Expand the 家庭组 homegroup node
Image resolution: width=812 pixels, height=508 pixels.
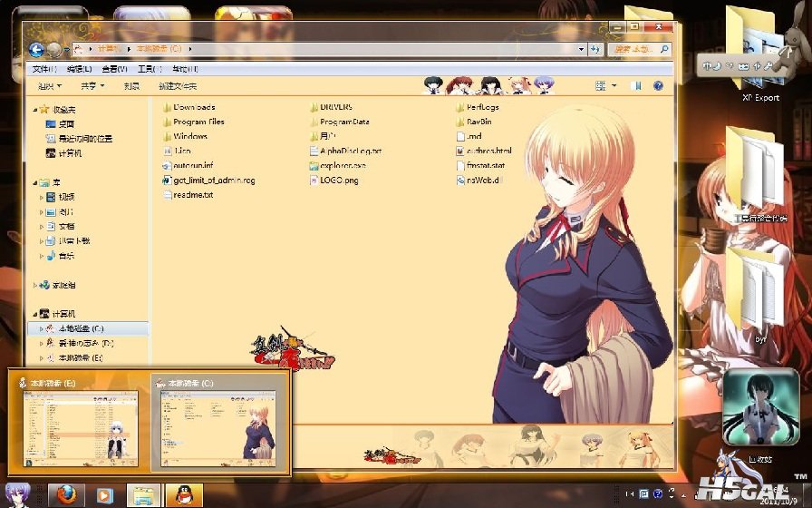pyautogui.click(x=35, y=285)
